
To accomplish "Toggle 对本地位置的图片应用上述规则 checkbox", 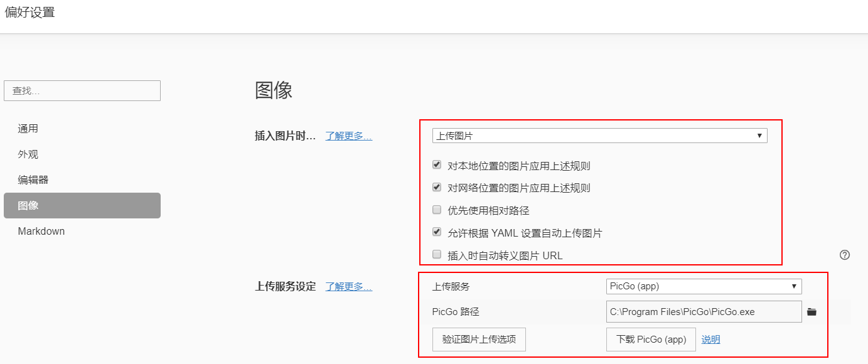I will click(437, 165).
